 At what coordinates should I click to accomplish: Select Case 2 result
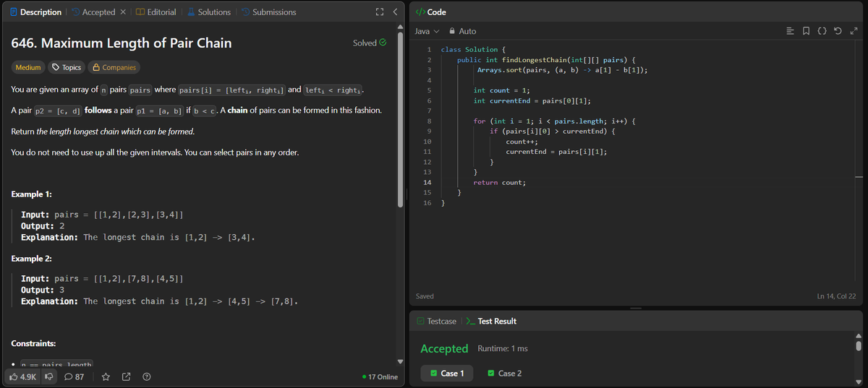(504, 373)
